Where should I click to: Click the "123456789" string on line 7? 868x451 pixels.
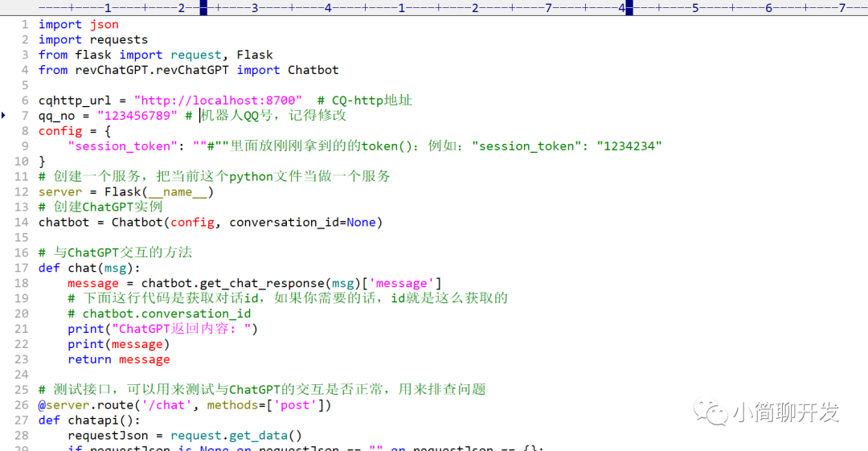(137, 115)
